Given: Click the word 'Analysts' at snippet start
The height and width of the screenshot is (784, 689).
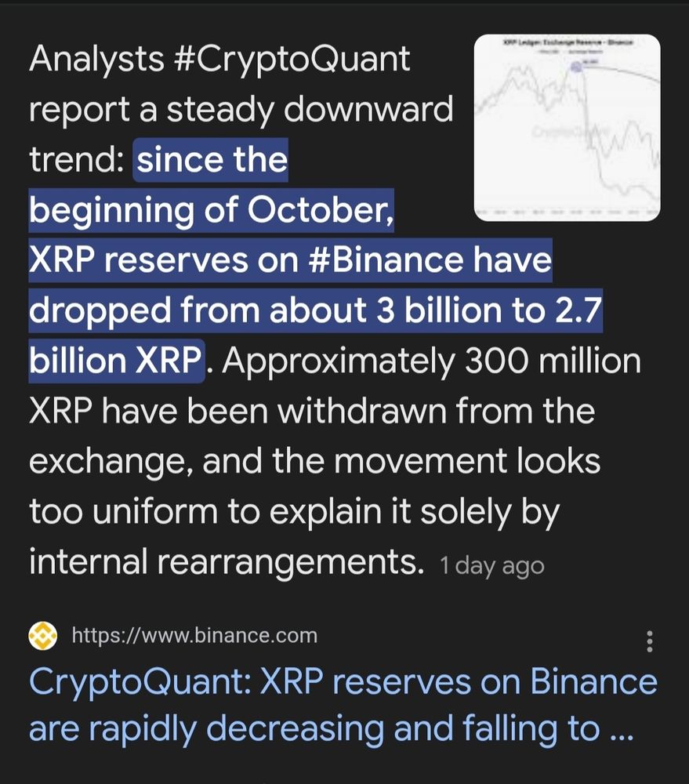Looking at the screenshot, I should (97, 60).
